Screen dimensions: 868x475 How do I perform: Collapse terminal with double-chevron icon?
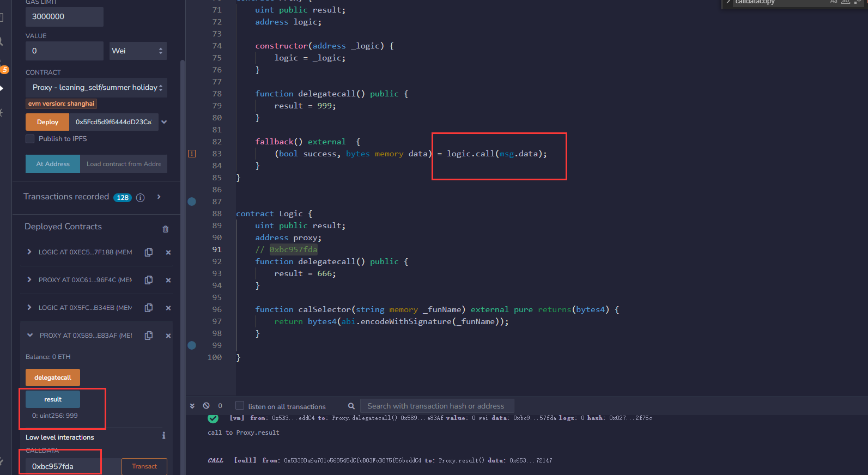192,406
